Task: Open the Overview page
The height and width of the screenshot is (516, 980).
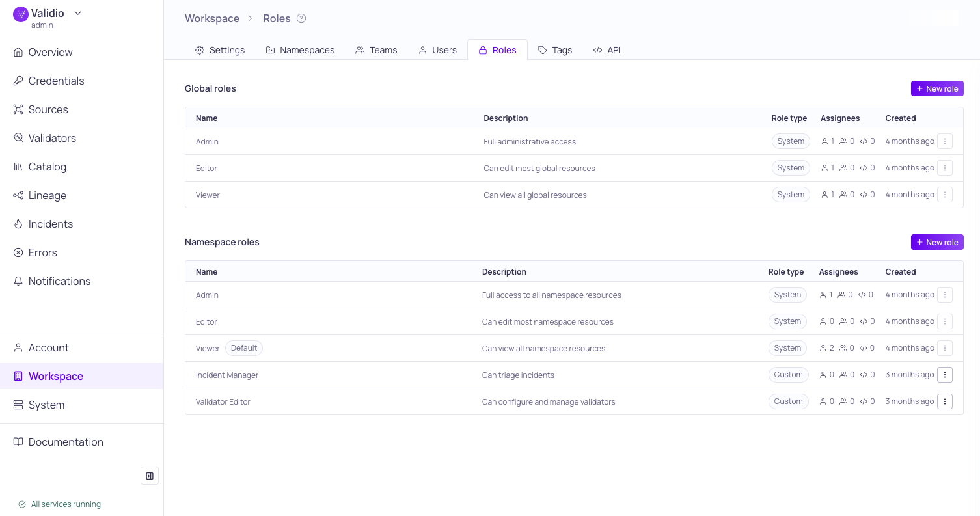Action: coord(81,52)
